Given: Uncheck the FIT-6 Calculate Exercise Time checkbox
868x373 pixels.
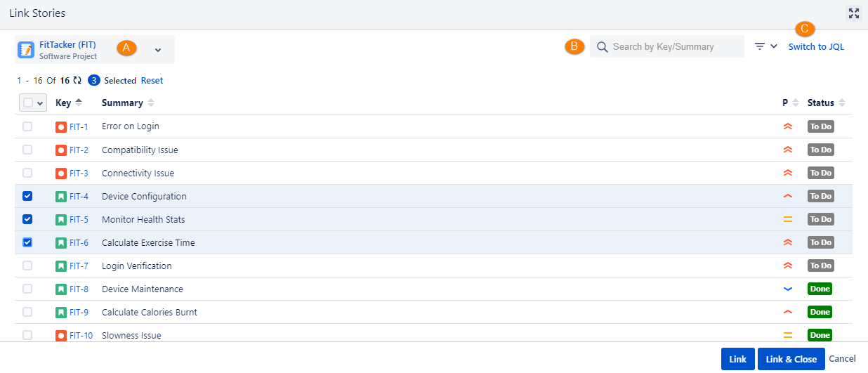Looking at the screenshot, I should pos(27,242).
